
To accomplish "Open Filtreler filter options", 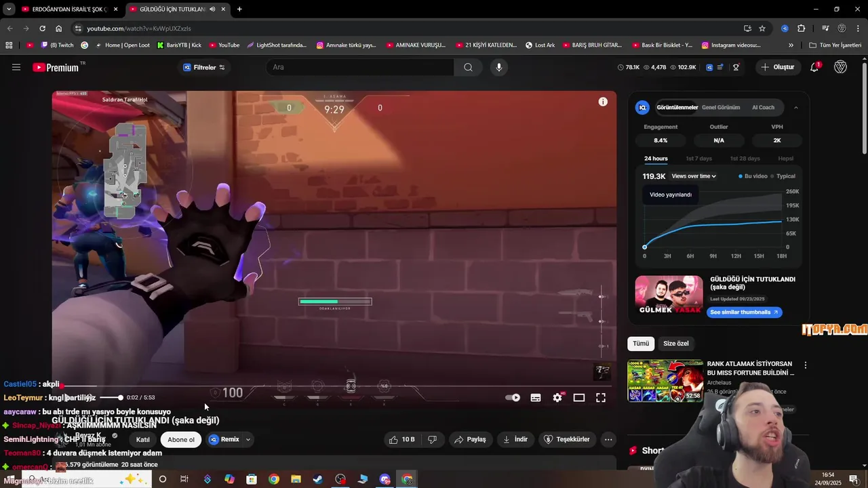I will tap(204, 67).
